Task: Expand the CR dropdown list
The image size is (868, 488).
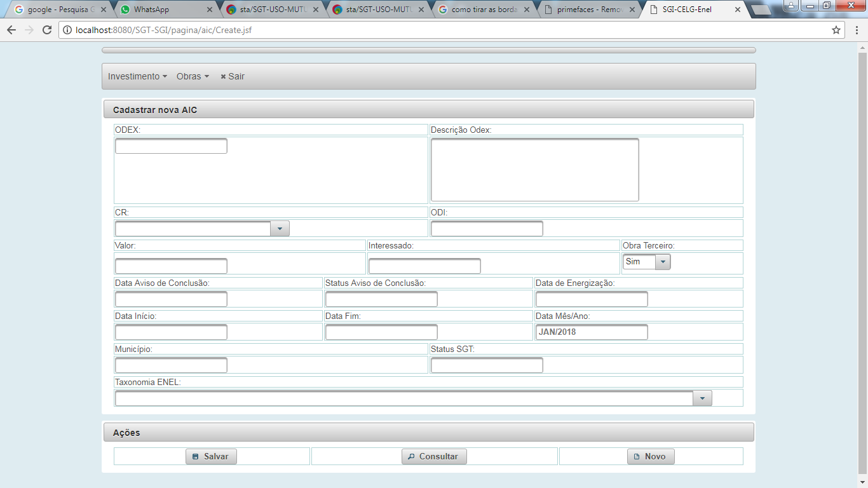Action: [x=280, y=229]
